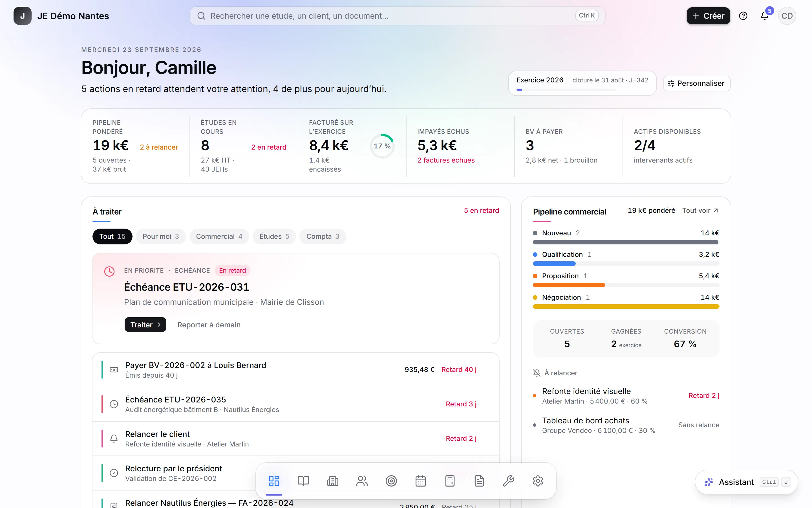Open the dashboard grid icon in the bottom dock
Image resolution: width=812 pixels, height=508 pixels.
274,481
